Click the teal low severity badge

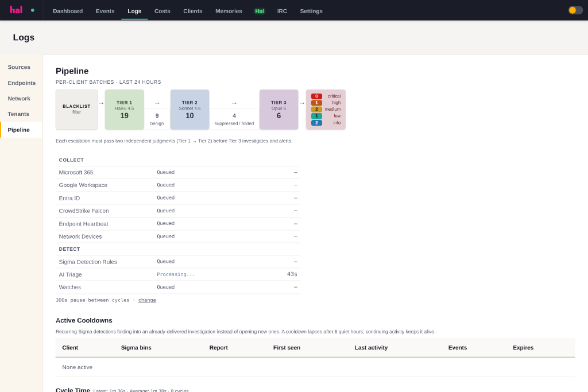[316, 116]
